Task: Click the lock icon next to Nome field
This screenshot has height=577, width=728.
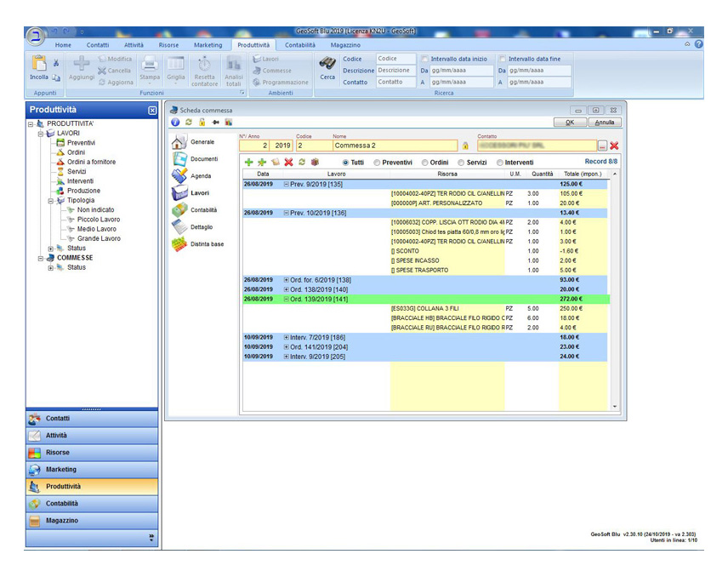Action: (x=465, y=146)
